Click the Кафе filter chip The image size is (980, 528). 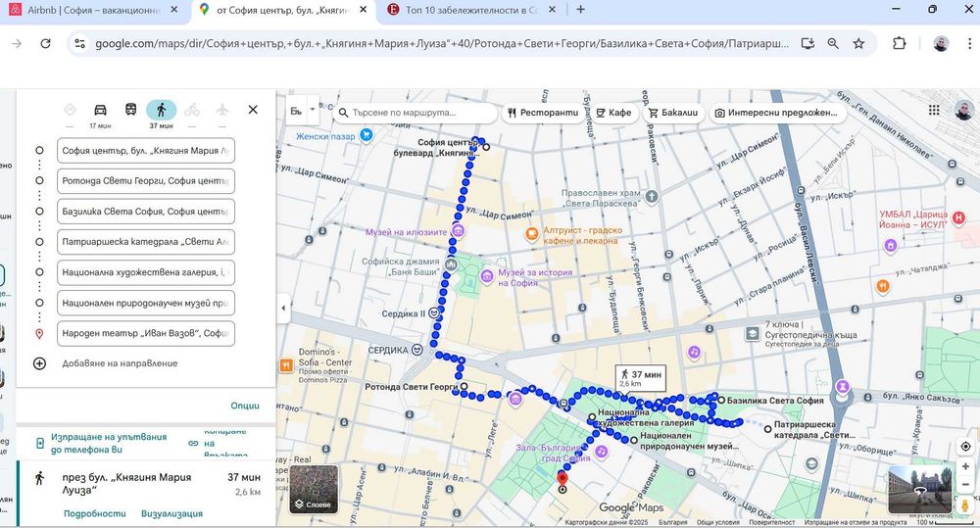click(x=613, y=113)
